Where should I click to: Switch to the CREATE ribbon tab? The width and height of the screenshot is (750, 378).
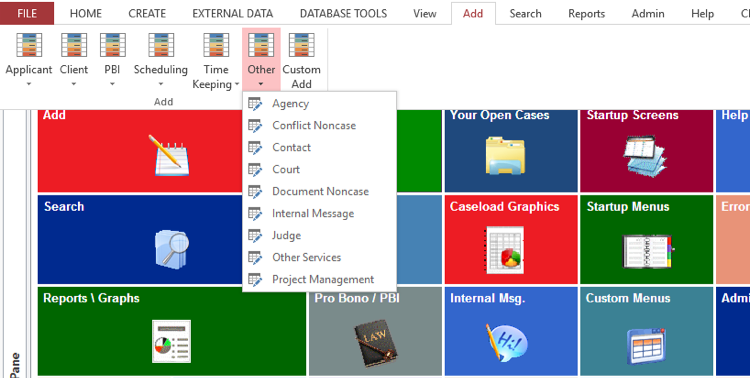[x=147, y=13]
